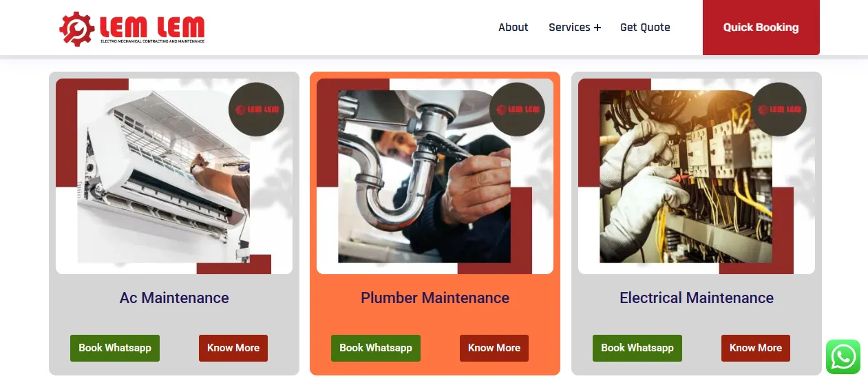Book Whatsapp for Plumber Maintenance

point(376,348)
